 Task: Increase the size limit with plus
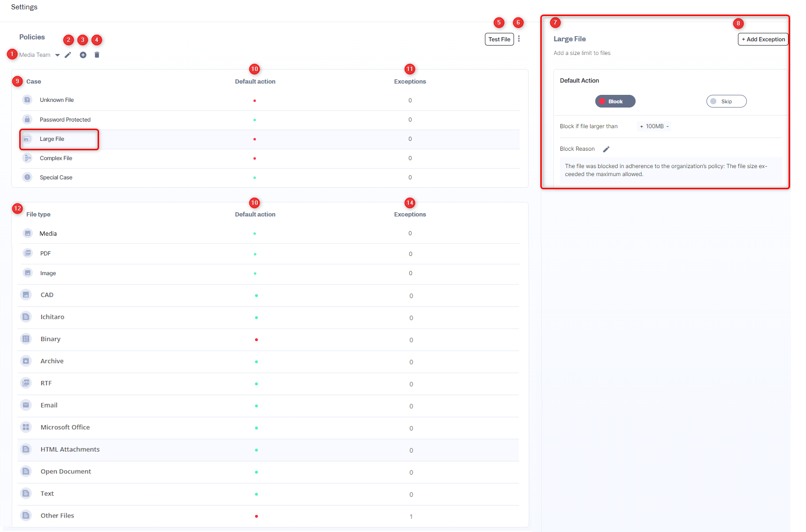point(642,126)
